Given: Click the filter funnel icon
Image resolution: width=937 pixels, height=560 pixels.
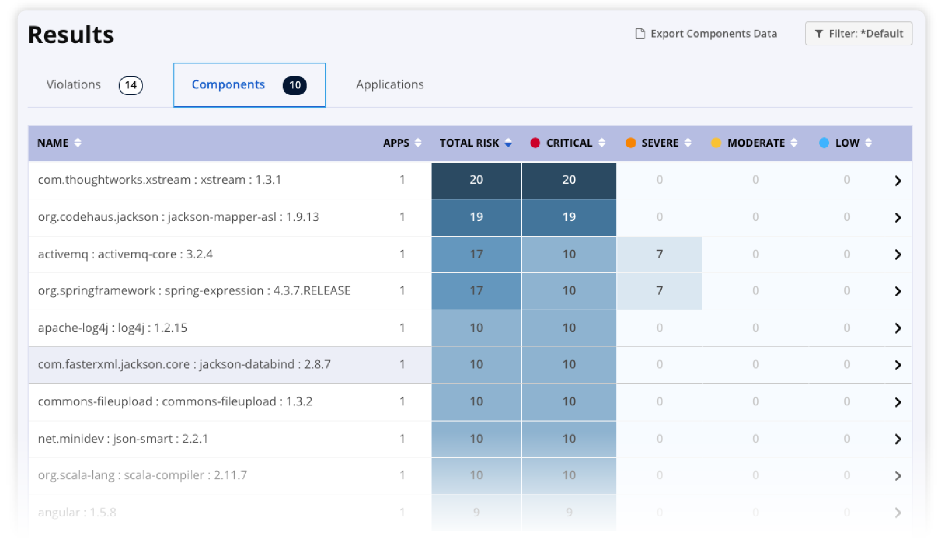Looking at the screenshot, I should 819,33.
